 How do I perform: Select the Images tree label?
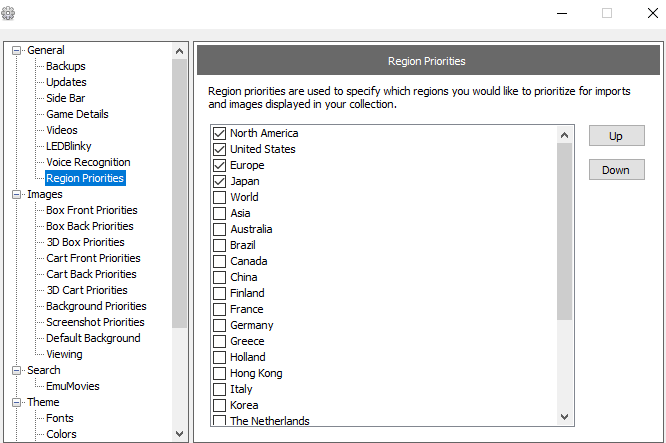click(x=45, y=195)
